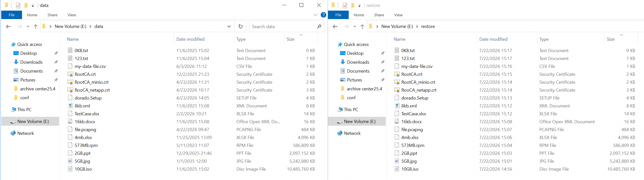Go up one folder level in restore window
The height and width of the screenshot is (180, 644).
(362, 26)
